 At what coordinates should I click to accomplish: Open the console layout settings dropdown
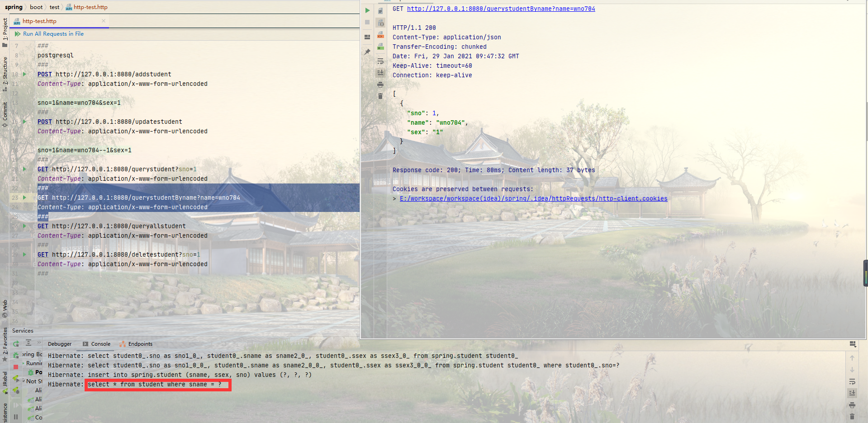tap(853, 344)
